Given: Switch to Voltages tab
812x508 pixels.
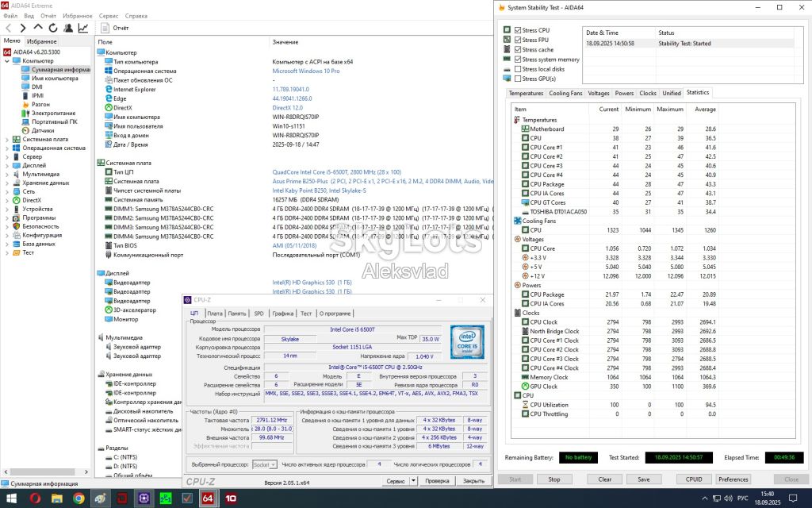Looking at the screenshot, I should click(x=599, y=94).
